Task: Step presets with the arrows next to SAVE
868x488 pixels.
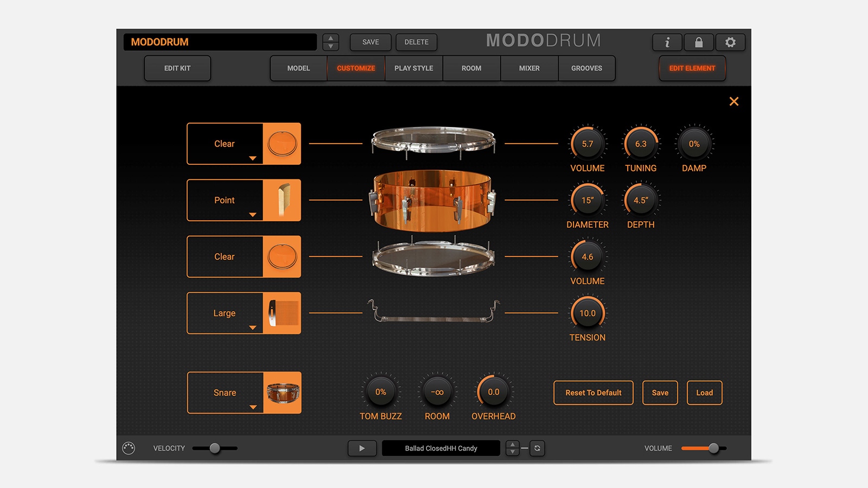Action: [330, 42]
